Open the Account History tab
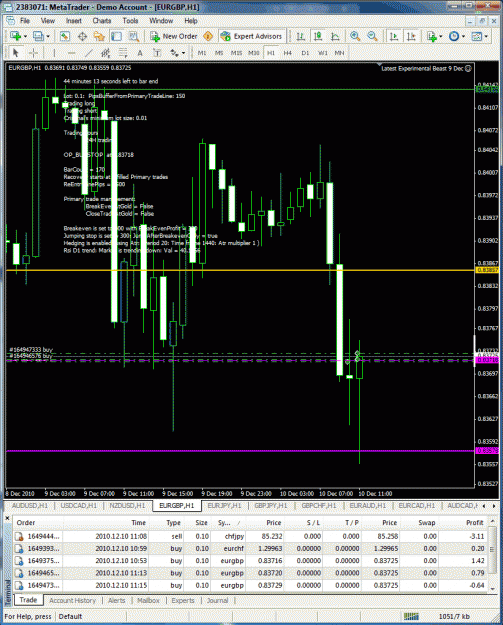Image resolution: width=503 pixels, height=625 pixels. 72,600
